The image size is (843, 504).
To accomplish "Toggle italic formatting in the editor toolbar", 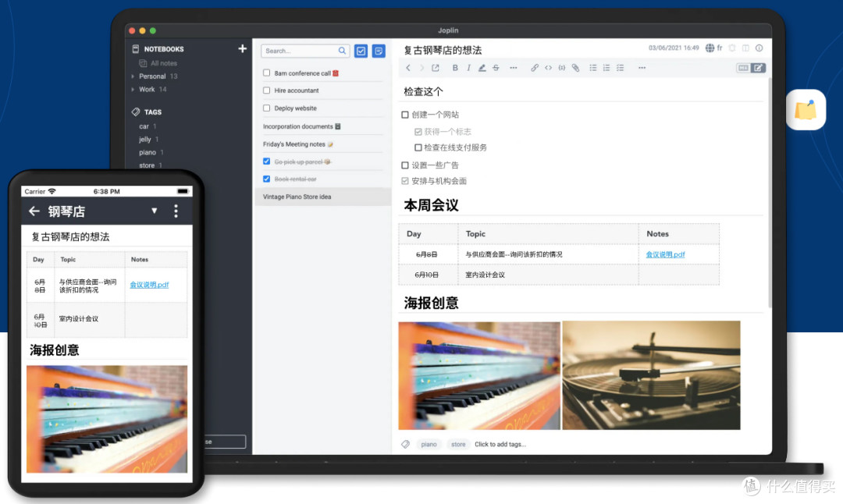I will coord(469,68).
